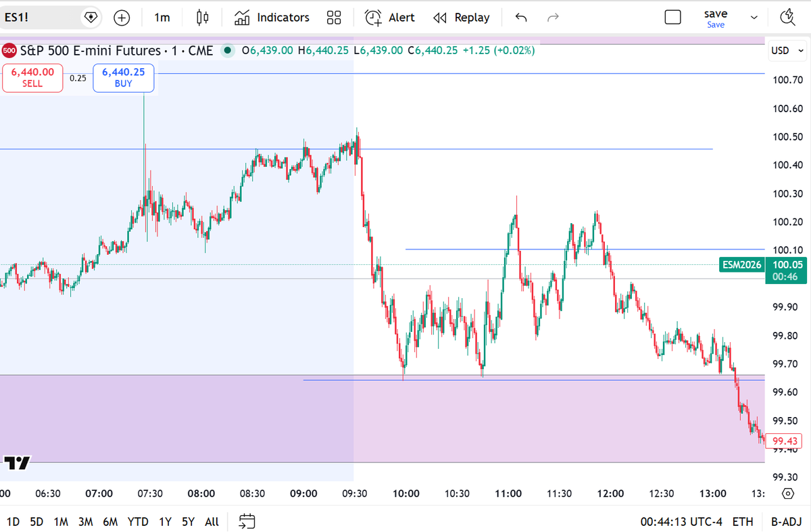Viewport: 811px width, 532px height.
Task: Open the candlestick chart type selector
Action: [x=202, y=18]
